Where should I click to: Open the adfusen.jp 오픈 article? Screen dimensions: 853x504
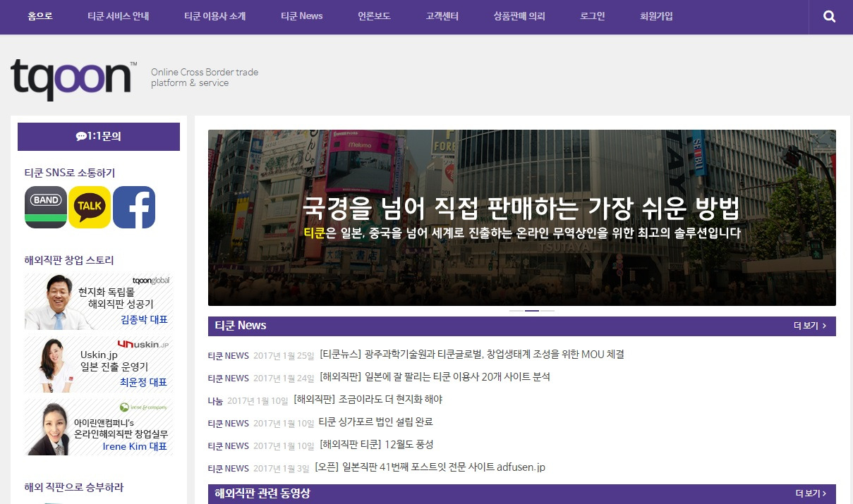point(430,467)
